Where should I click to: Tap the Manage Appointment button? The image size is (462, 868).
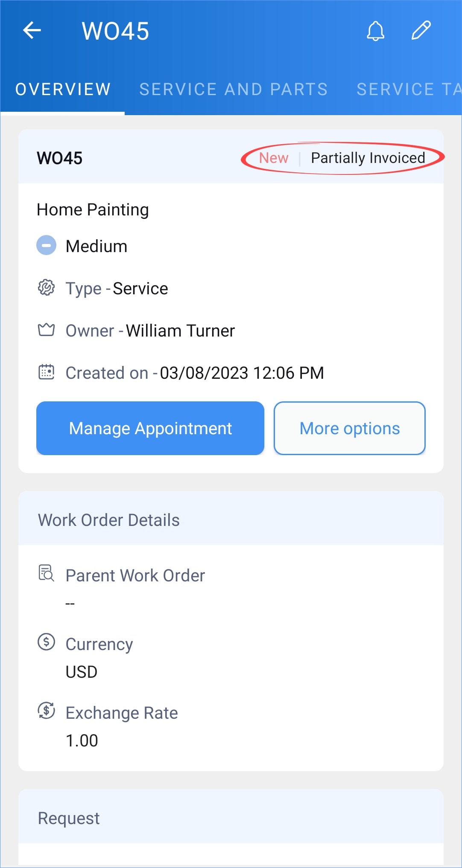pos(150,428)
